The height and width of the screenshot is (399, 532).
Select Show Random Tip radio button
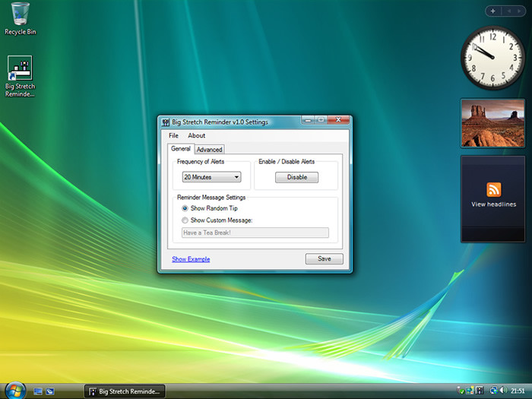pyautogui.click(x=185, y=208)
